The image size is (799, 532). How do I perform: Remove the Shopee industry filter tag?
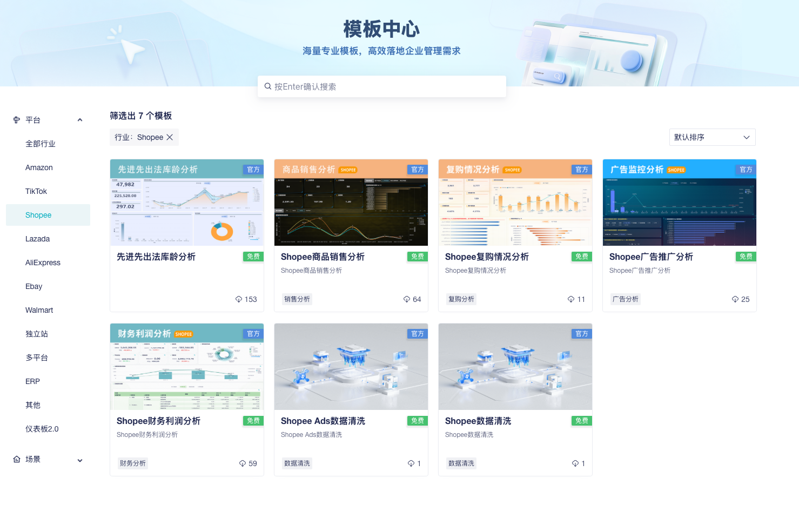pos(170,137)
